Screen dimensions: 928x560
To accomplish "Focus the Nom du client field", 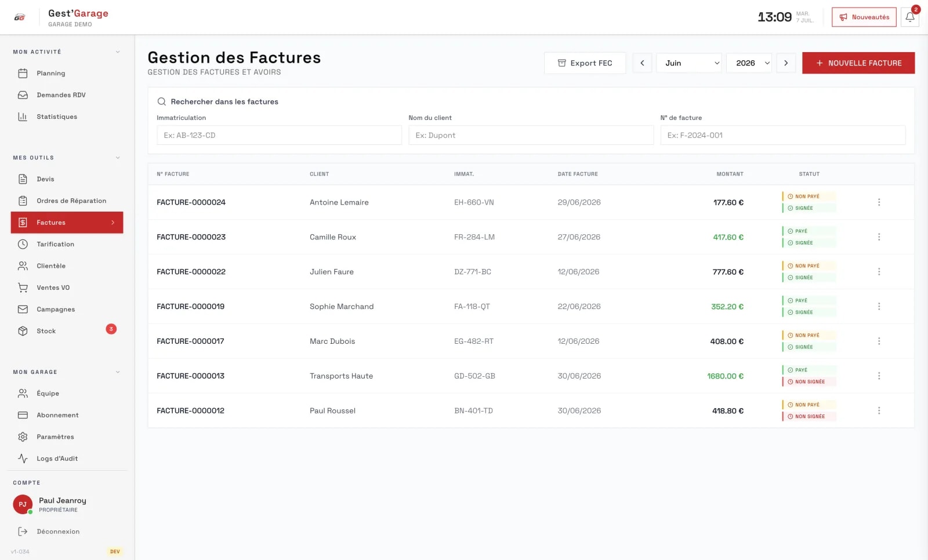I will [x=531, y=135].
